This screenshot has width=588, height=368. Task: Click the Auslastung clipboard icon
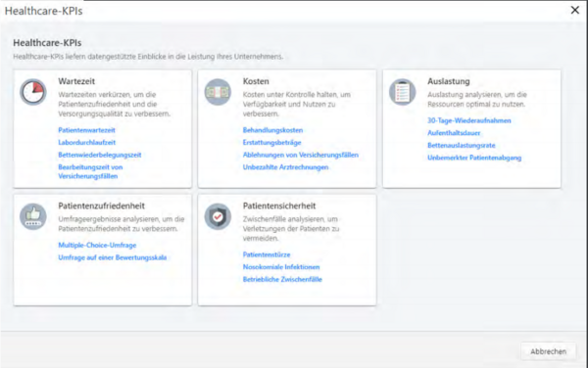(x=403, y=92)
